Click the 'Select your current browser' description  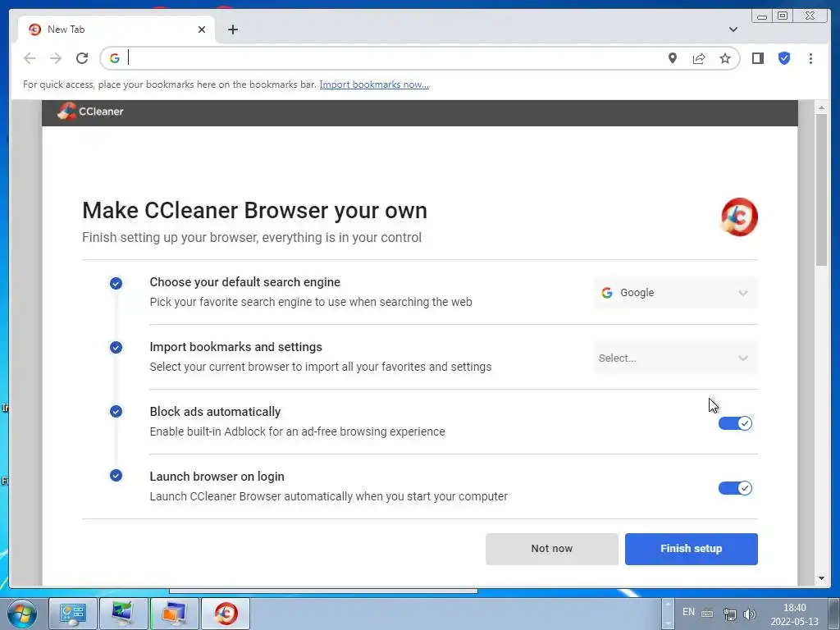[x=321, y=367]
